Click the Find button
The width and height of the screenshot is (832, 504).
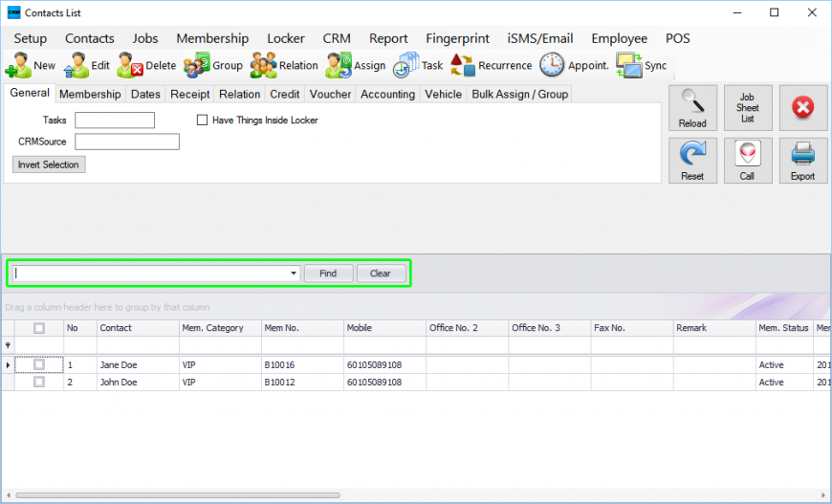(x=328, y=274)
